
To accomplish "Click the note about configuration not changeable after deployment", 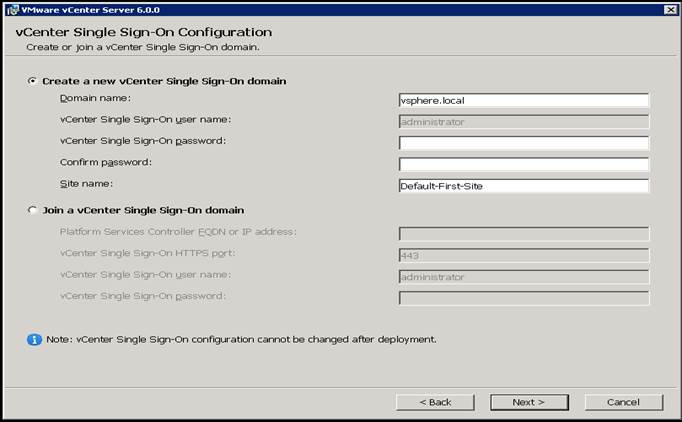I will coord(241,339).
